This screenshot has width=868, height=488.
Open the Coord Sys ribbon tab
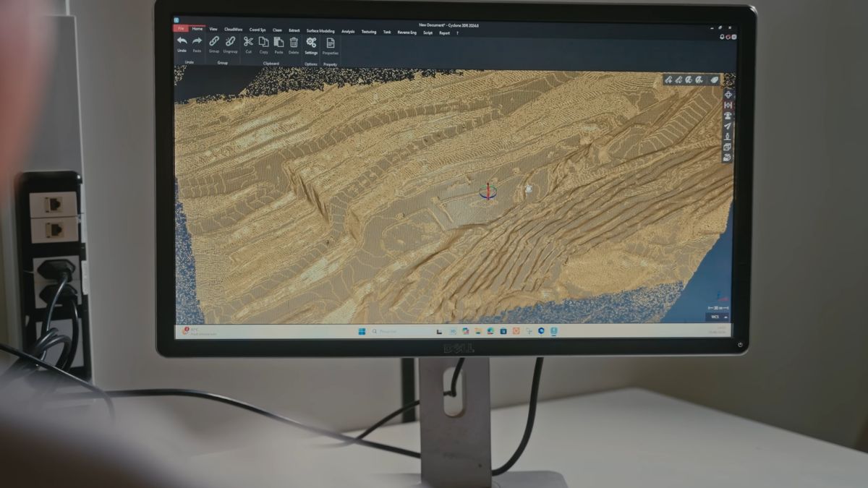click(x=258, y=30)
